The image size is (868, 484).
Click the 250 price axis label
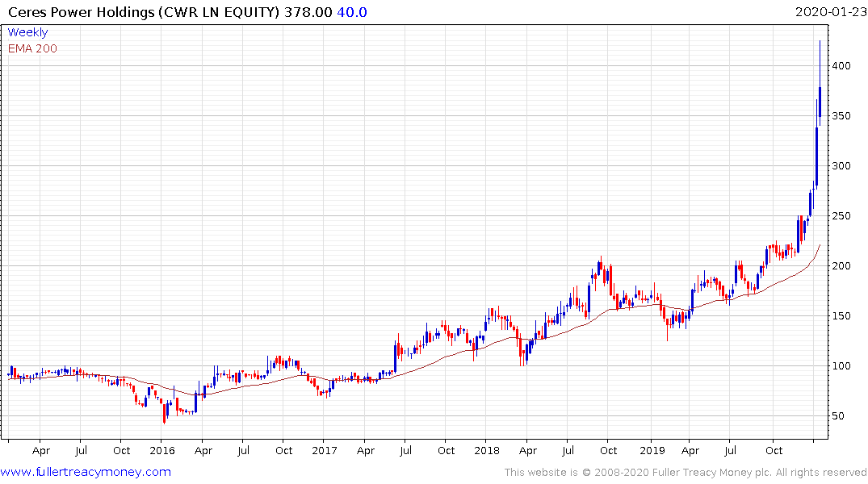841,215
